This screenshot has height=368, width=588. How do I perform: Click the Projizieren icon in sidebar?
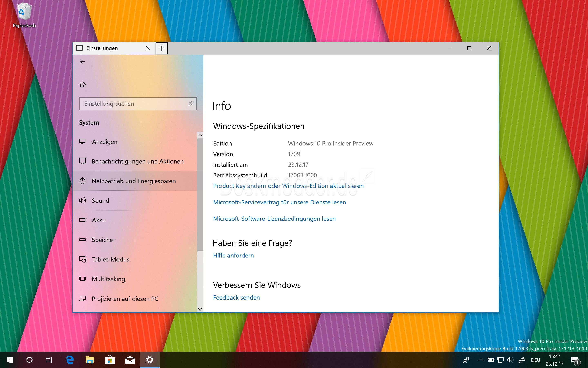pyautogui.click(x=82, y=298)
